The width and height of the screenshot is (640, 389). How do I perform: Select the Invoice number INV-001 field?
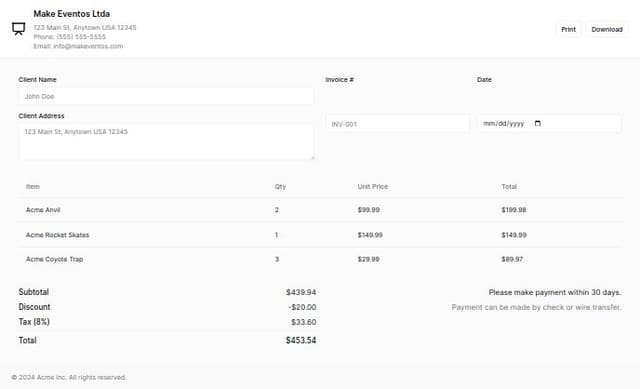tap(398, 124)
